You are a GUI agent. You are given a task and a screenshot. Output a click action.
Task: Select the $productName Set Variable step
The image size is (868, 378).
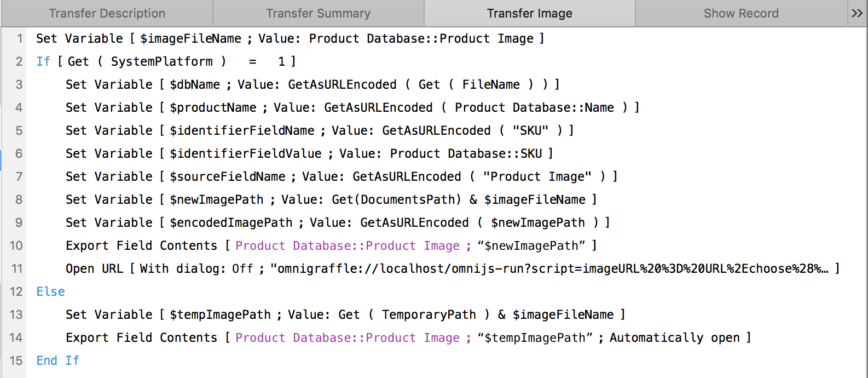click(352, 108)
